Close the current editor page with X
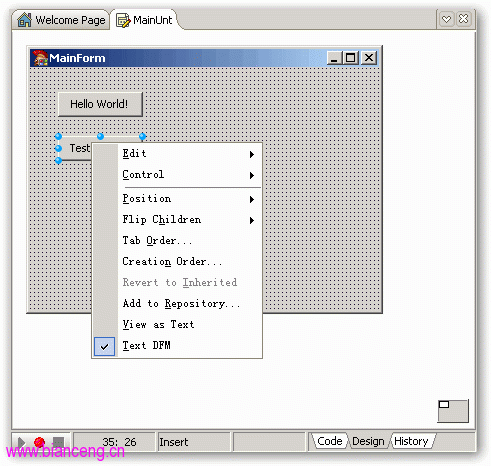This screenshot has height=466, width=491. coord(464,19)
